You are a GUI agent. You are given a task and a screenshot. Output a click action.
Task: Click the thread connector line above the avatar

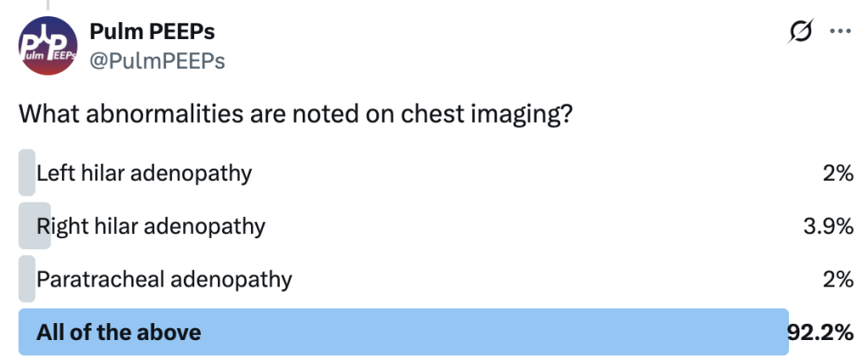pyautogui.click(x=47, y=4)
